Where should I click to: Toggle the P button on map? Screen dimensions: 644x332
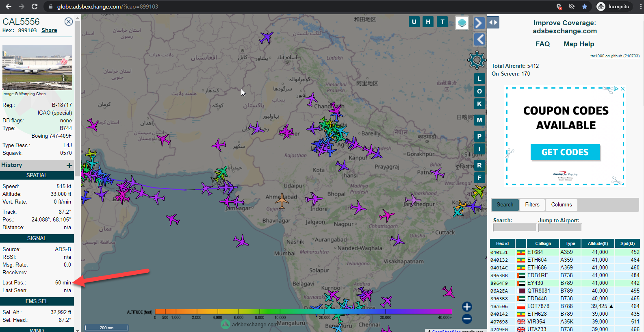(479, 137)
